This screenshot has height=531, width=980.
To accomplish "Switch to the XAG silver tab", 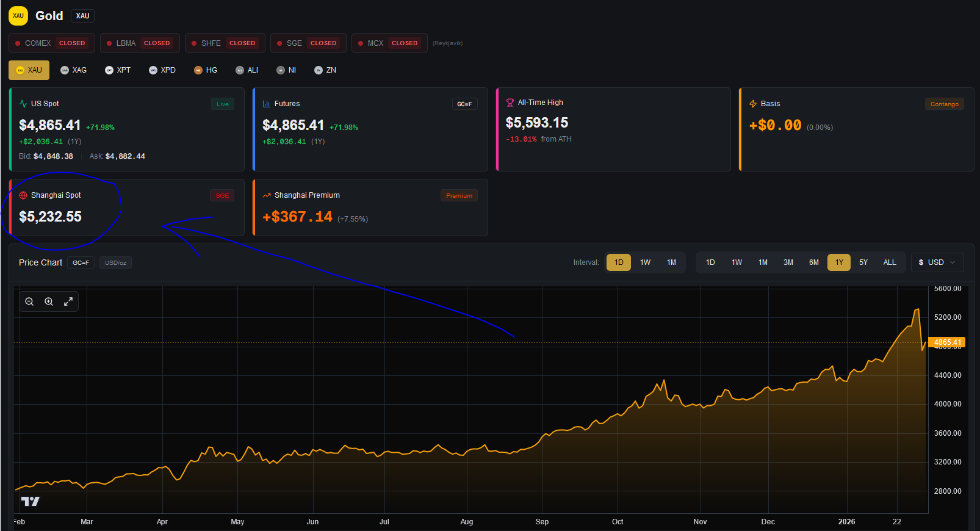I will point(74,70).
